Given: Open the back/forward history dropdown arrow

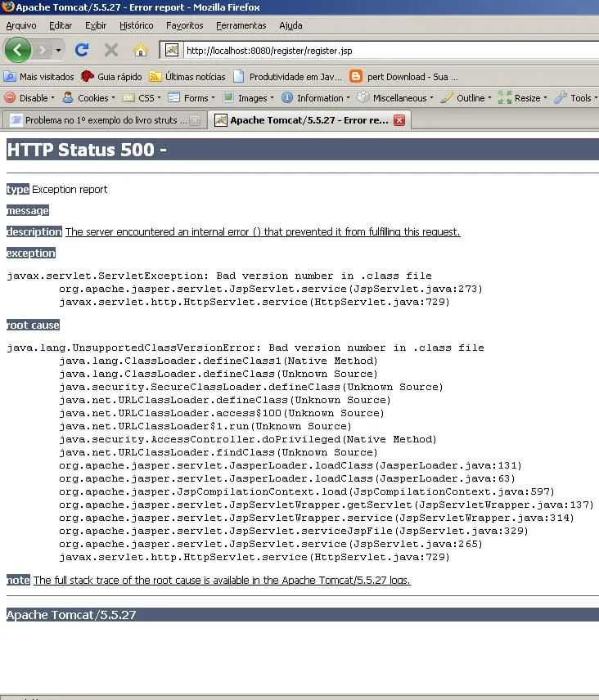Looking at the screenshot, I should pos(58,50).
